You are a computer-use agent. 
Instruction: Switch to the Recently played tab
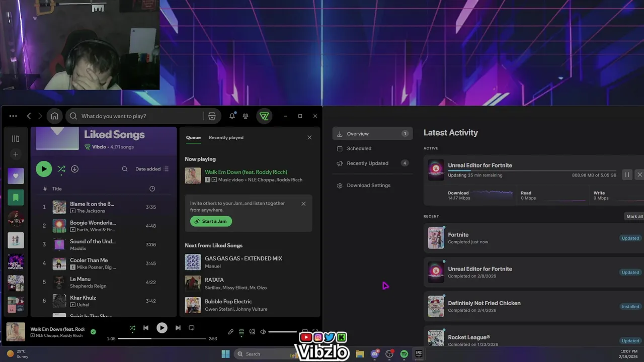click(226, 137)
